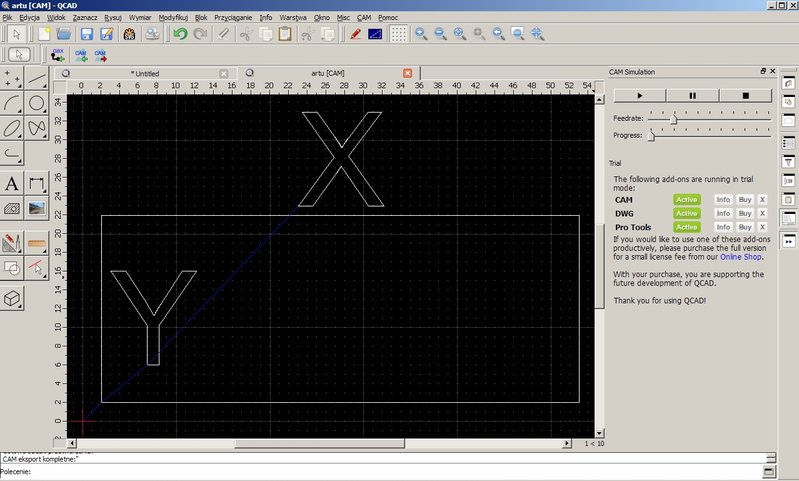
Task: Select the Text tool letter A
Action: coord(12,183)
